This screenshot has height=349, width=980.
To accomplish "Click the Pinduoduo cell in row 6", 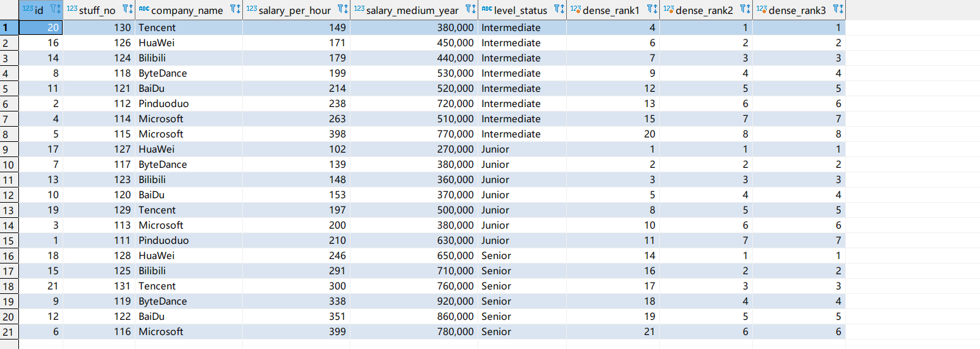I will pyautogui.click(x=189, y=103).
